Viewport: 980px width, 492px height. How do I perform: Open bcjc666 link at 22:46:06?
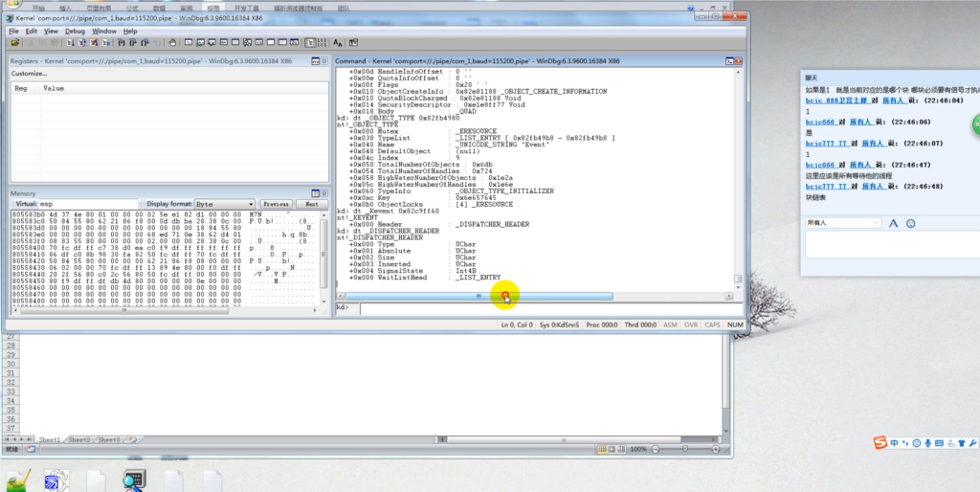pos(820,122)
